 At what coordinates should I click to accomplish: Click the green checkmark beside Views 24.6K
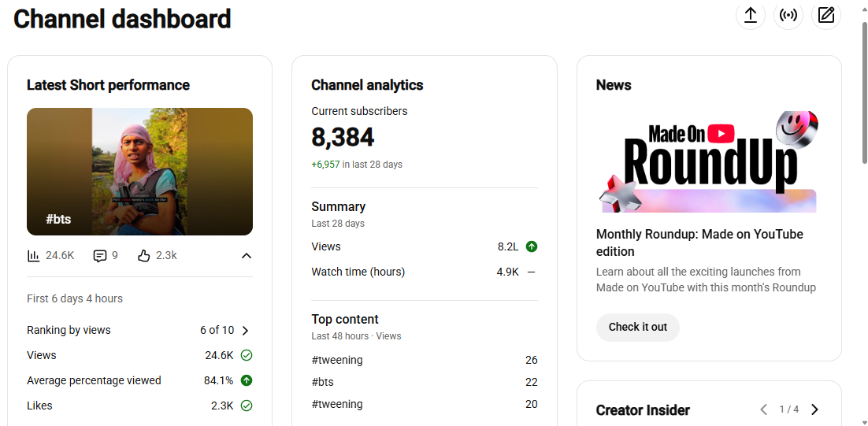pyautogui.click(x=247, y=355)
